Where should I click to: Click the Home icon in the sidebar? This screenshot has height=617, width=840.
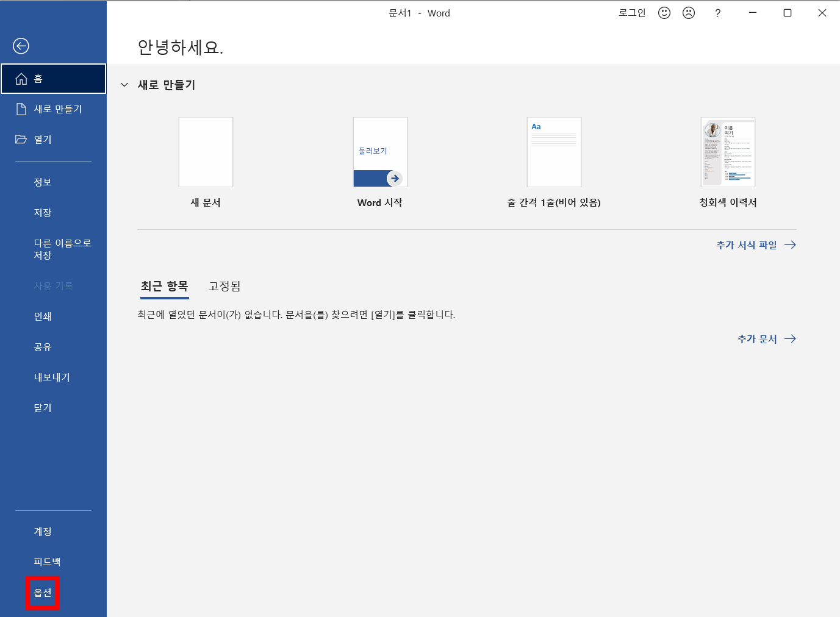tap(22, 78)
